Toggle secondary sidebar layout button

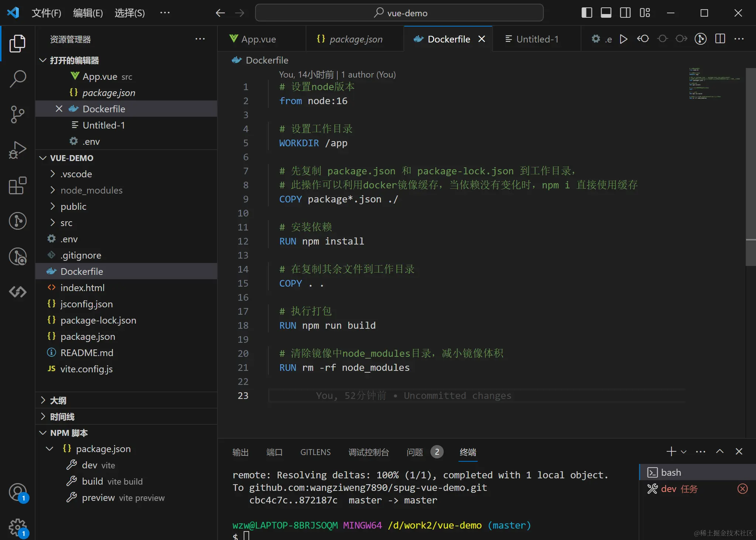(625, 13)
